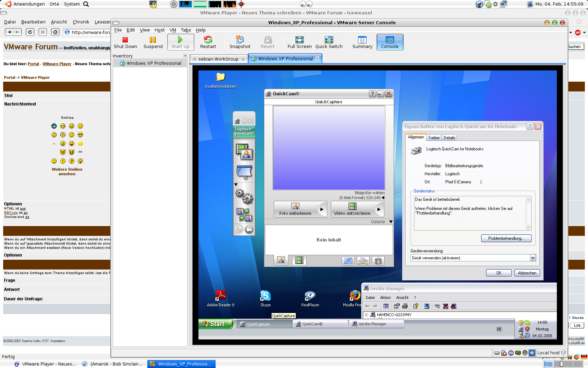Expand Foto aufnehmen options arrow
Screen dimensions: 588x368
322,209
